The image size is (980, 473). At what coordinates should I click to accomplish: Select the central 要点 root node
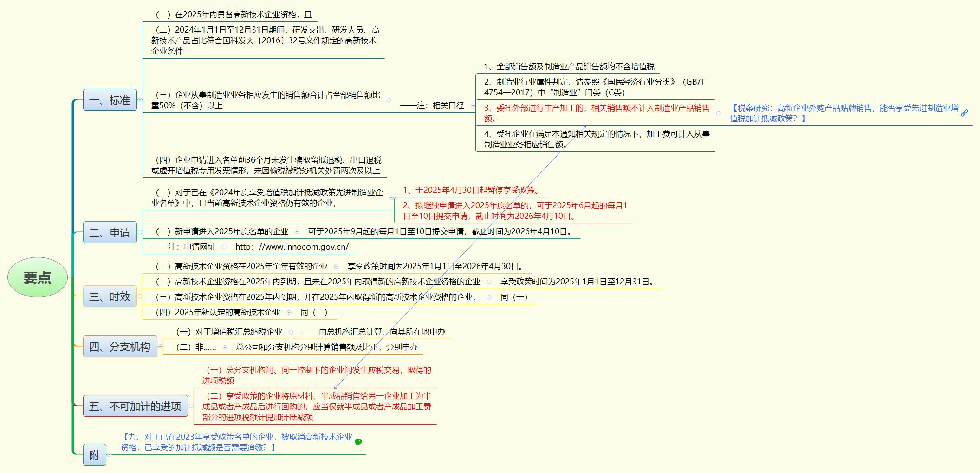[38, 277]
